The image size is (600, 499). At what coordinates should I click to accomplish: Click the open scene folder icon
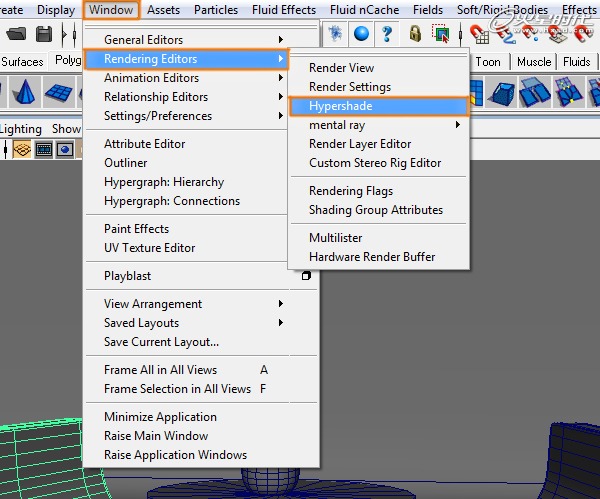(16, 34)
